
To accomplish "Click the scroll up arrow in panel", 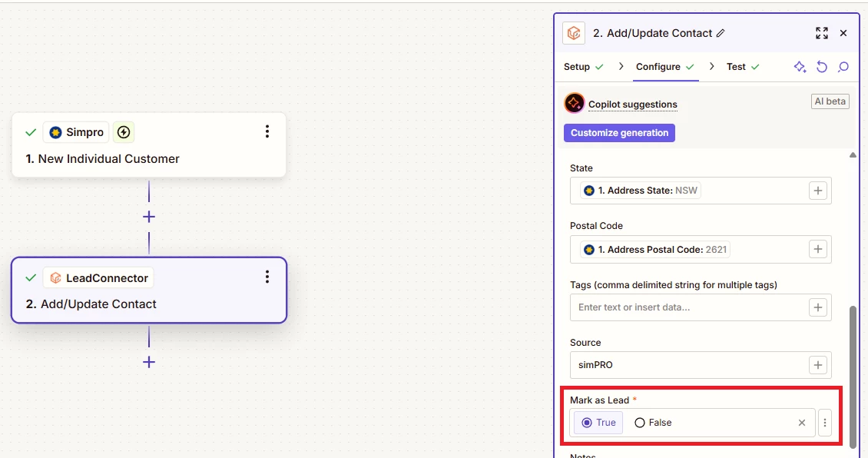I will pos(853,155).
